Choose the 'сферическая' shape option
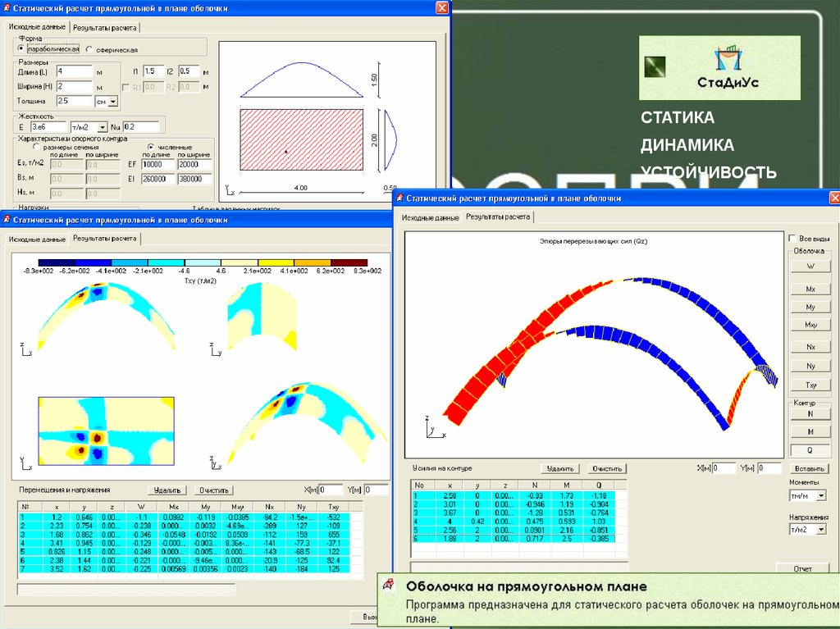Screen dimensions: 840x629 click(x=89, y=49)
